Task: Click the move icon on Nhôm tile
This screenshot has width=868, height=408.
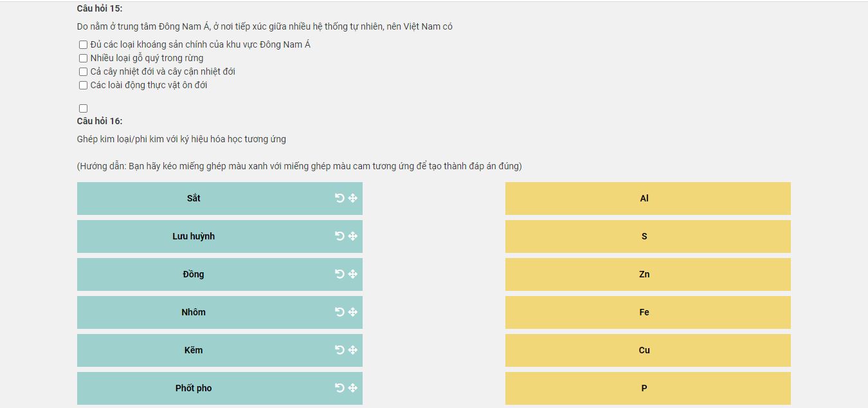Action: tap(353, 312)
